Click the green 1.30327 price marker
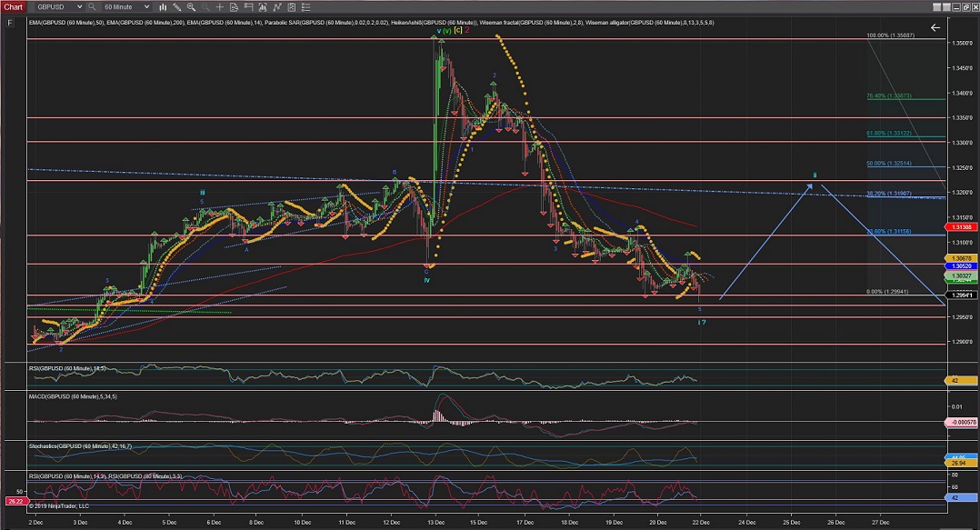The image size is (980, 530). pyautogui.click(x=961, y=275)
